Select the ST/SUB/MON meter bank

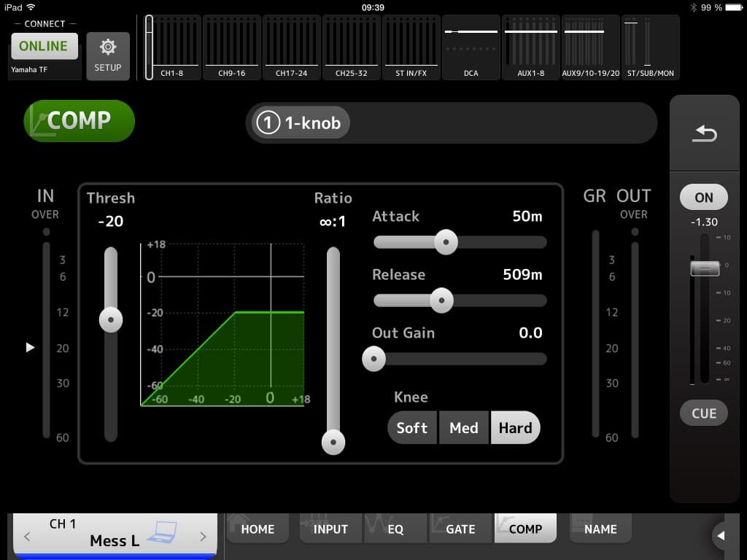tap(650, 47)
